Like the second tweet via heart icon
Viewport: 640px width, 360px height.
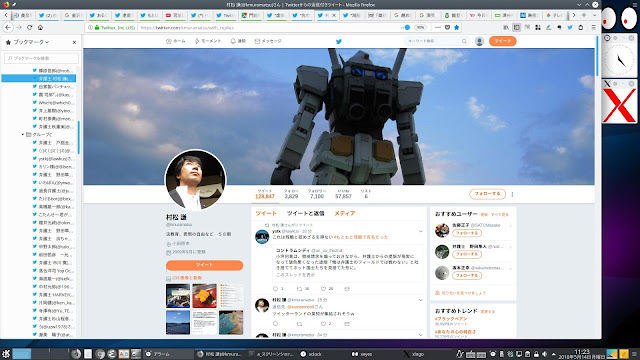click(x=323, y=324)
